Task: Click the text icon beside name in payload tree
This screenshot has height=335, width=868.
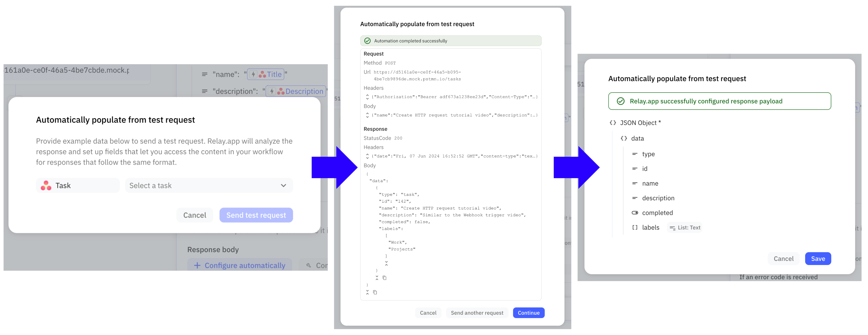Action: (635, 184)
